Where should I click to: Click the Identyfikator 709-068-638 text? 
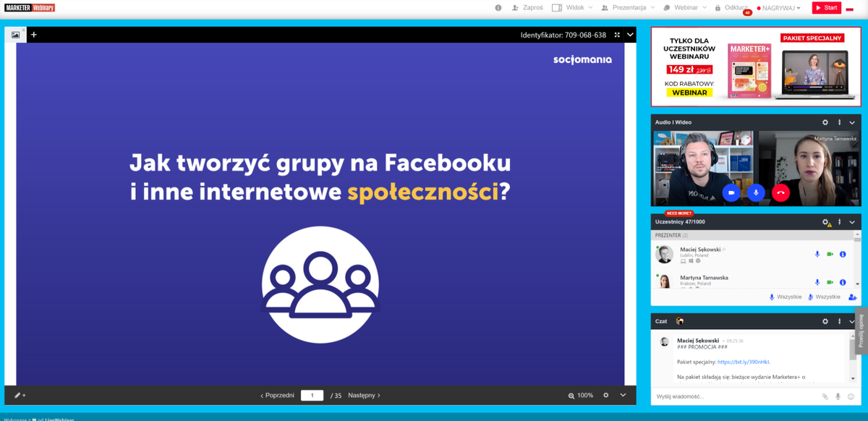[563, 34]
